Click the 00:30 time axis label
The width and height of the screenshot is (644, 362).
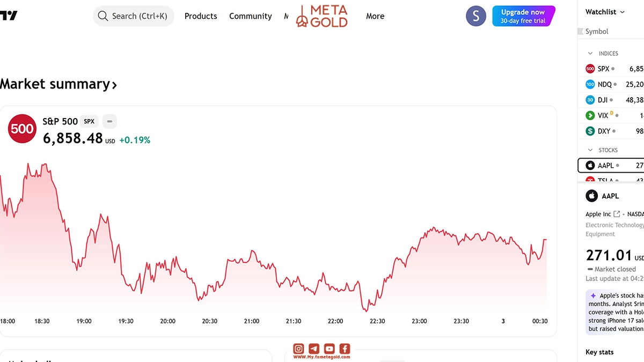(540, 321)
